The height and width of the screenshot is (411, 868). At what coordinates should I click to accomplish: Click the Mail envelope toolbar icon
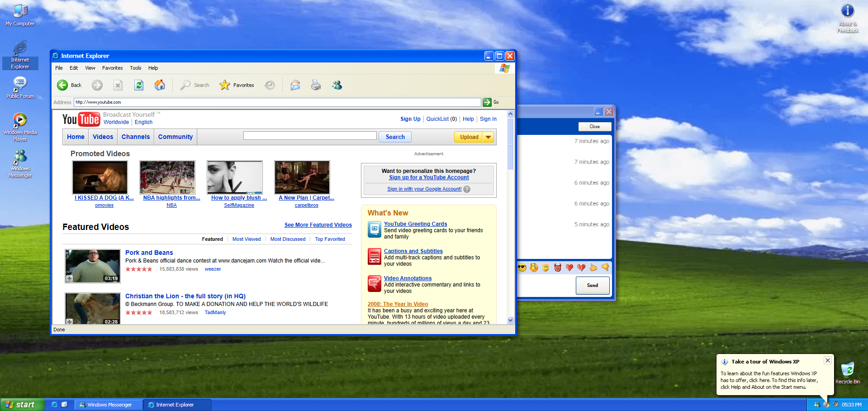tap(295, 85)
